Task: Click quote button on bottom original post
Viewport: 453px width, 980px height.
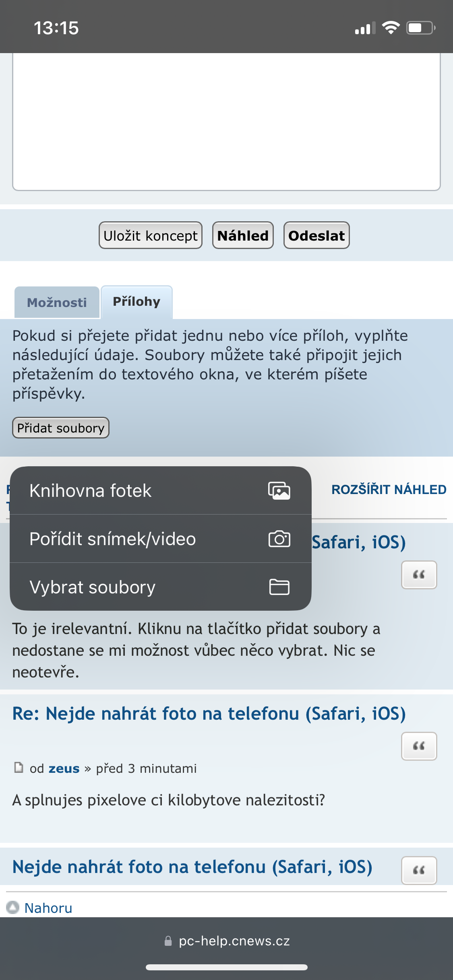Action: click(419, 870)
